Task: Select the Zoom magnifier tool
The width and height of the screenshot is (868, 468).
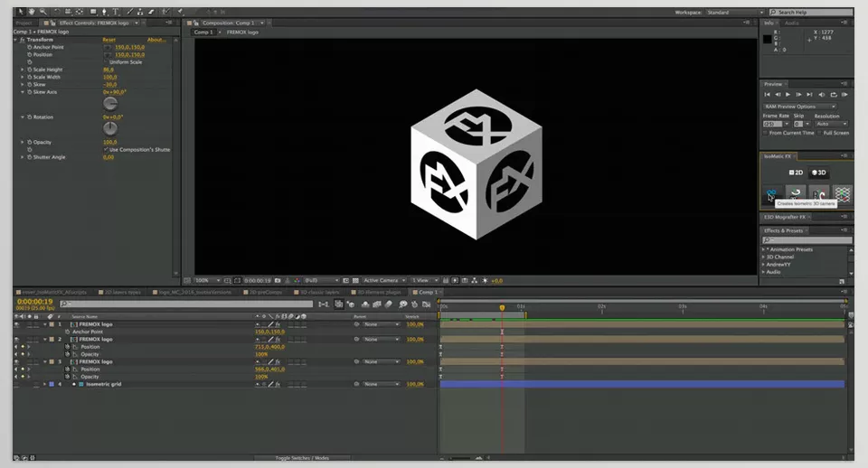Action: tap(42, 12)
